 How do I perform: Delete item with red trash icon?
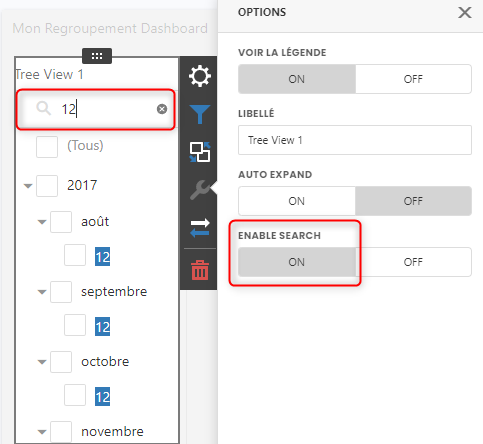point(200,270)
